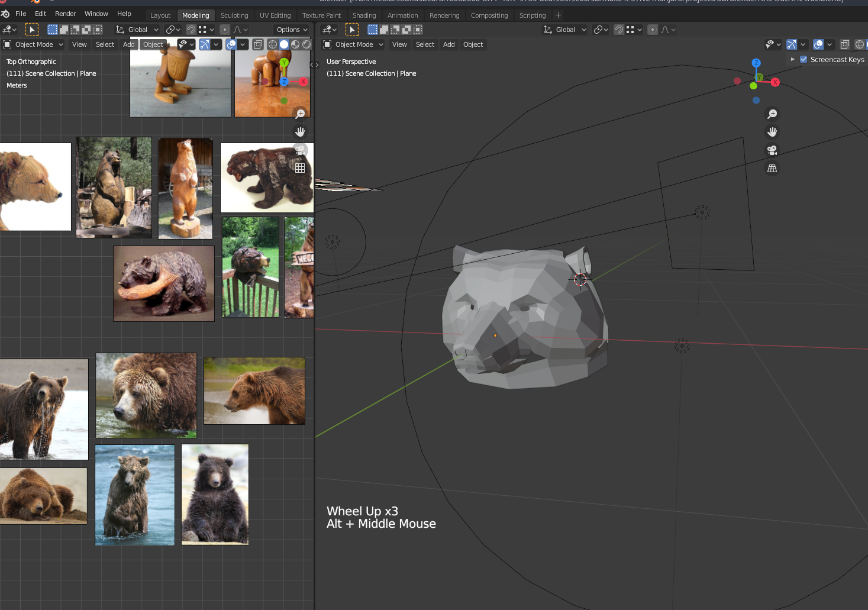Screen dimensions: 868x610
Task: Open pivot point dropdown in left viewport
Action: [x=173, y=30]
